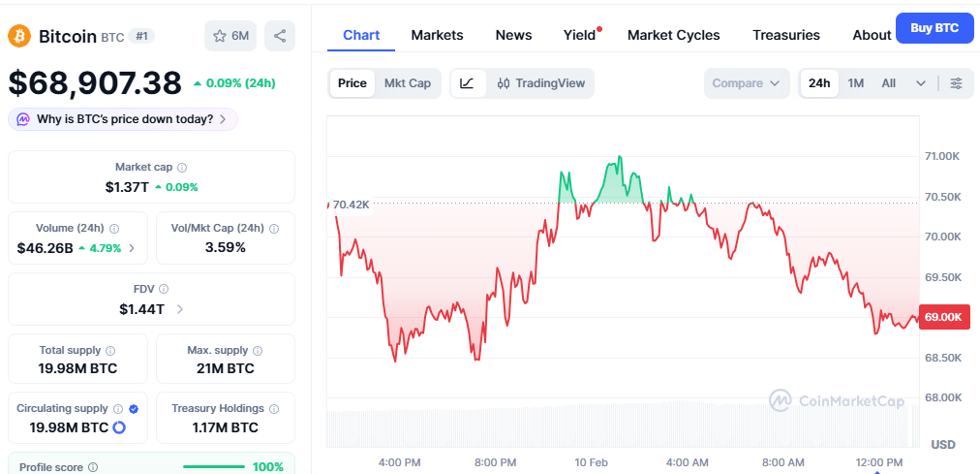Click the FDV info icon
This screenshot has height=474, width=980.
[x=164, y=289]
